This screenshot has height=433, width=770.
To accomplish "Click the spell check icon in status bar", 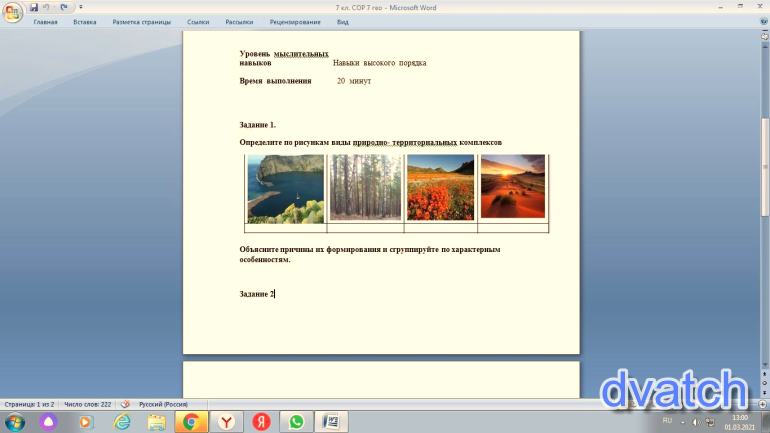I will coord(125,404).
